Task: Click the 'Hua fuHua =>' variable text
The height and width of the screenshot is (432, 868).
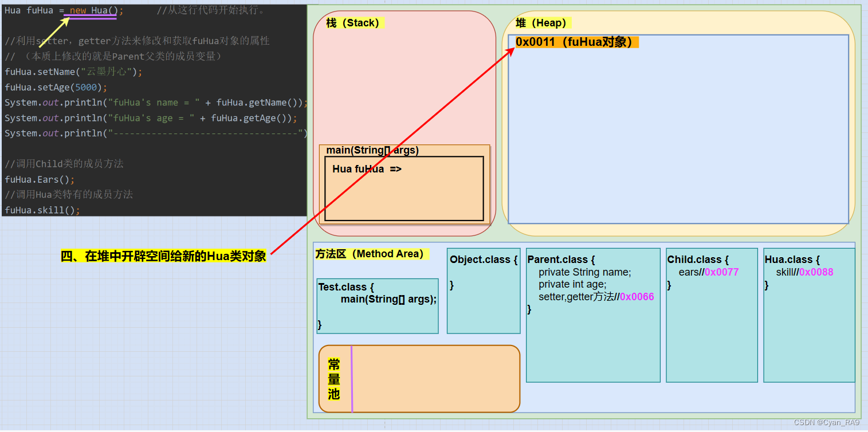Action: pos(367,169)
